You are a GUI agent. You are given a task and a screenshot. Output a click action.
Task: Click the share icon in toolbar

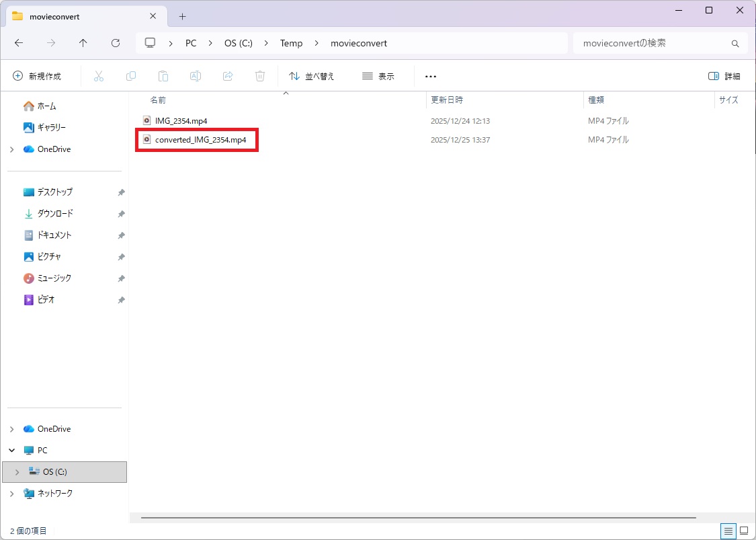[228, 76]
